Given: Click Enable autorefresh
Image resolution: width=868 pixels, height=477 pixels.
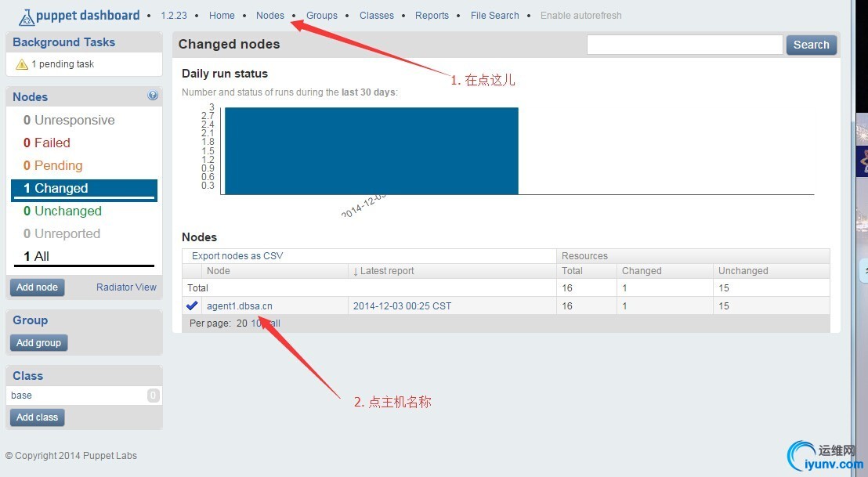Looking at the screenshot, I should [x=581, y=16].
